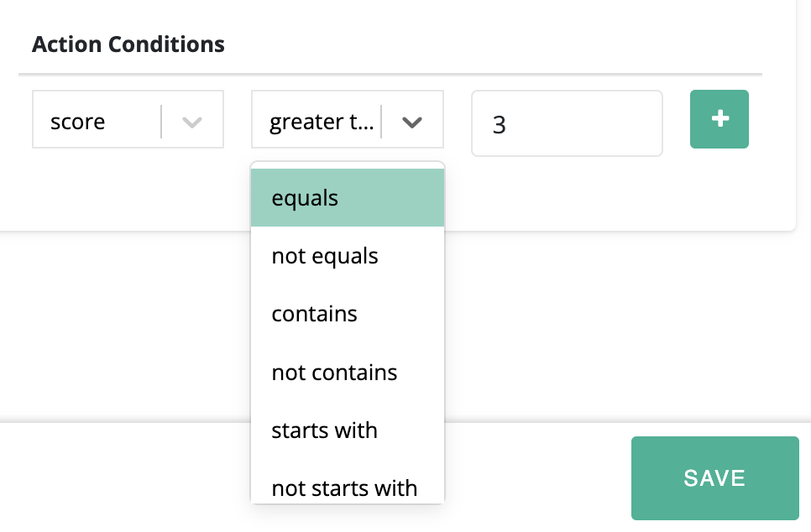Click the blank card area beneath the score dropdown

point(128,189)
